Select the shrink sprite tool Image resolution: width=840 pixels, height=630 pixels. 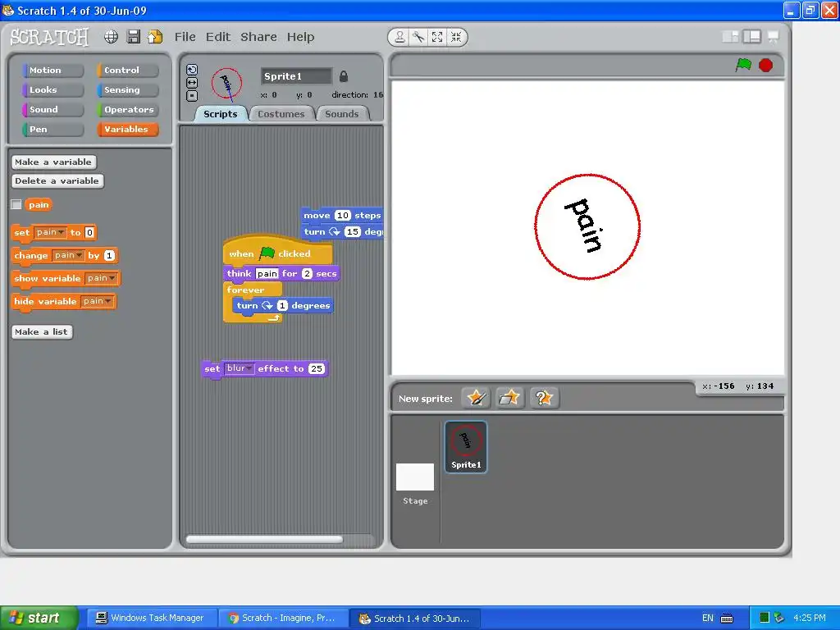point(456,37)
